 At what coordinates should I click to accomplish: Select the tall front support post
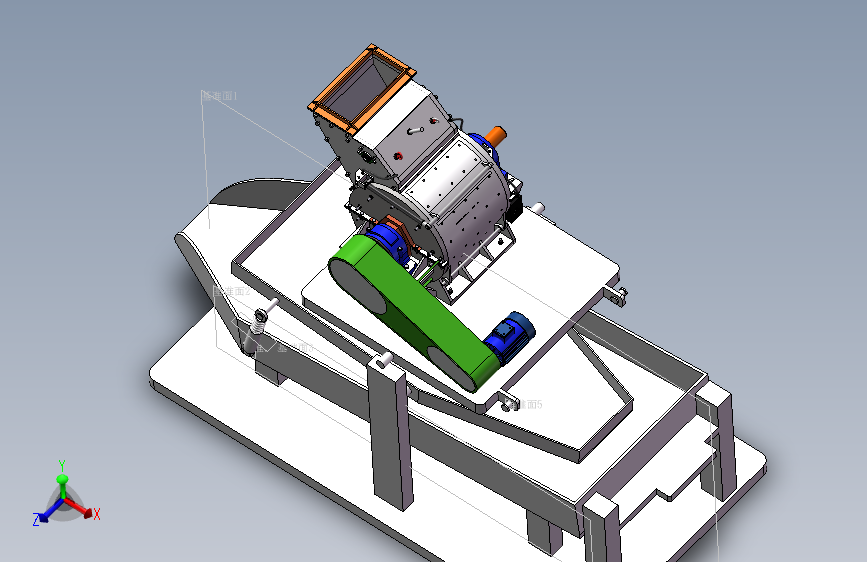point(390,432)
